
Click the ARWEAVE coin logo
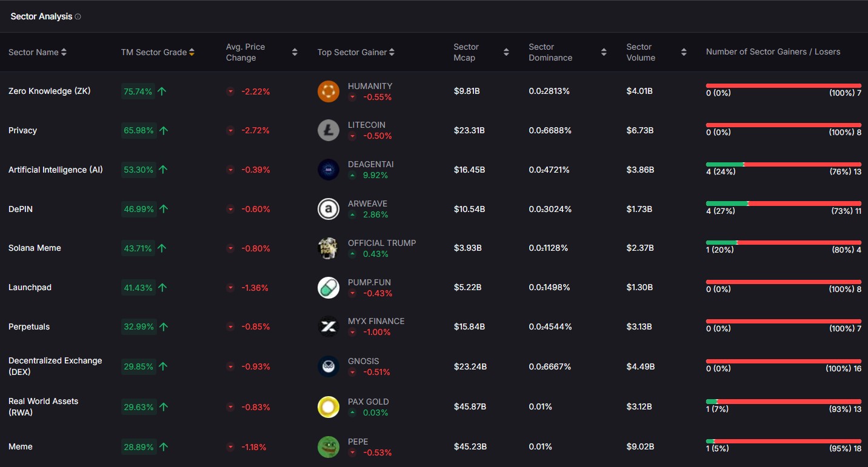329,209
